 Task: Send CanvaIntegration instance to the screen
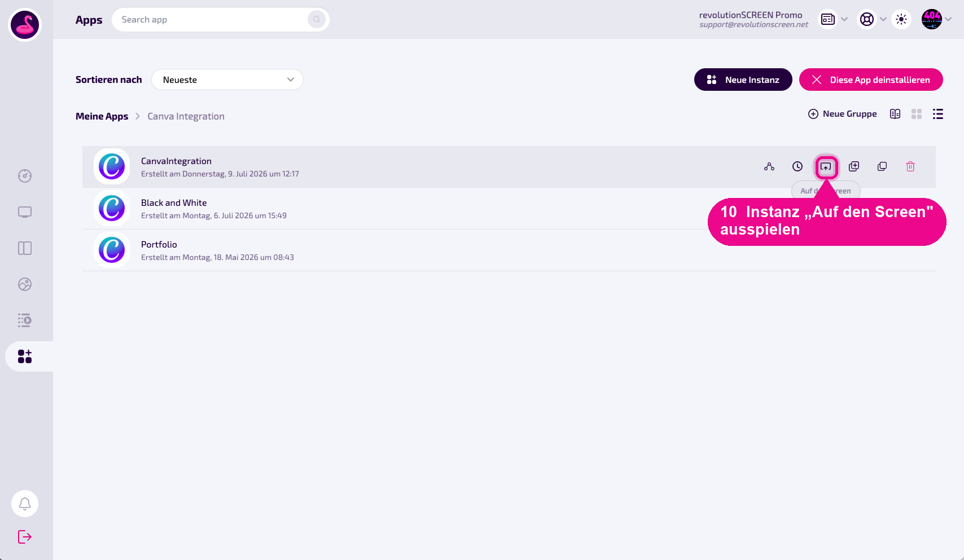826,167
